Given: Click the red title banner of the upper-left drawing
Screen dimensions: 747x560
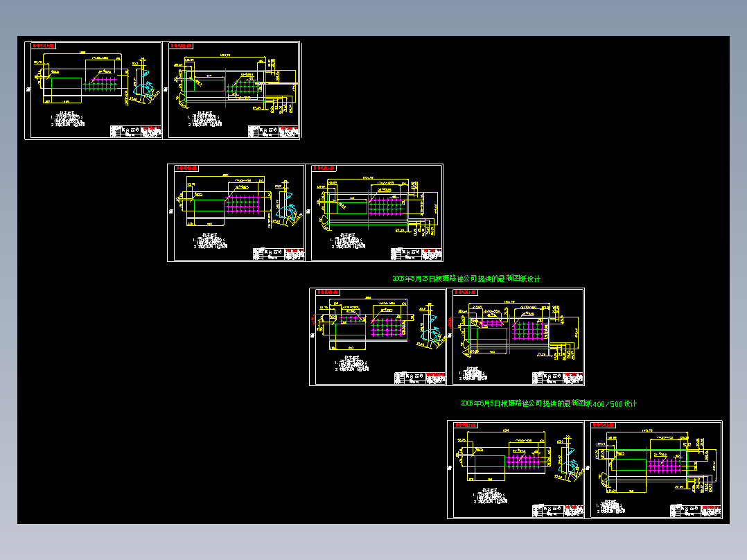Looking at the screenshot, I should click(x=44, y=46).
